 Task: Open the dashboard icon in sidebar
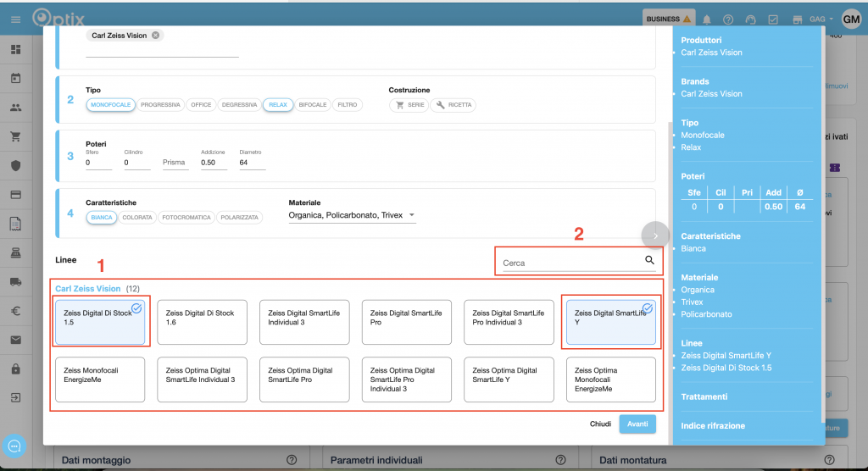[15, 49]
